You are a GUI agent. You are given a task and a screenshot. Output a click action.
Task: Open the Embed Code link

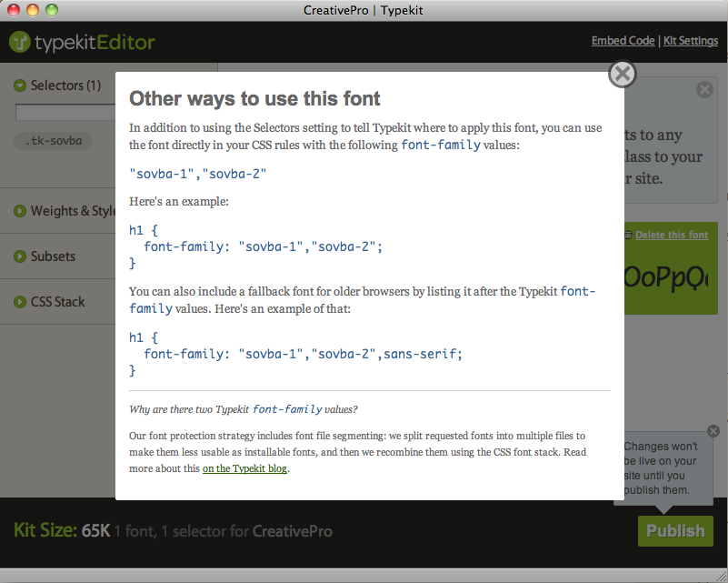pos(623,41)
